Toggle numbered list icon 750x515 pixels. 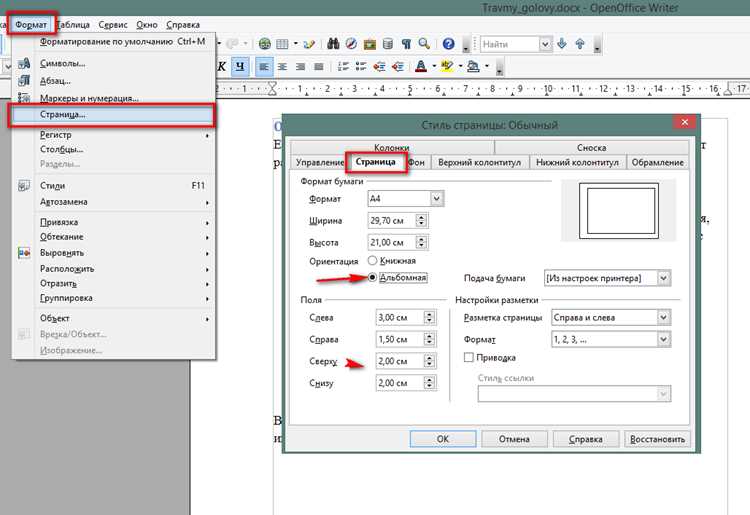[343, 66]
